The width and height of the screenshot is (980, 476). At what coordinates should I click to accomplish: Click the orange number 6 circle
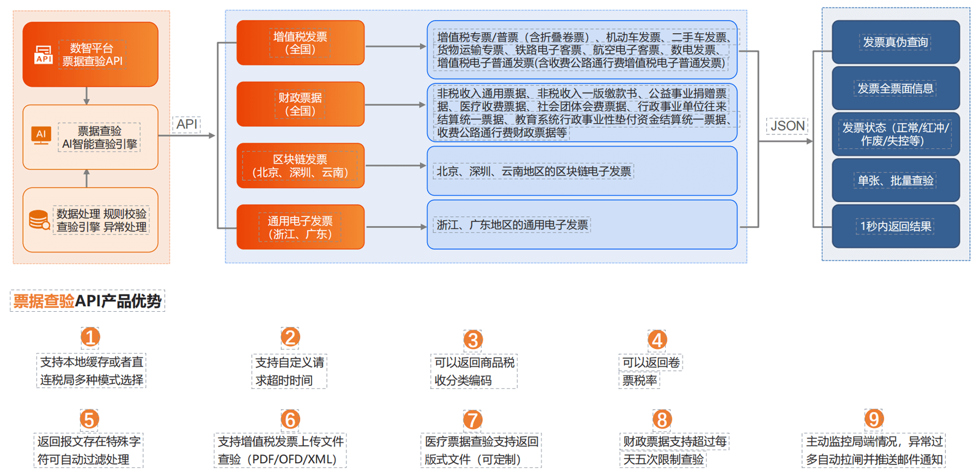290,420
